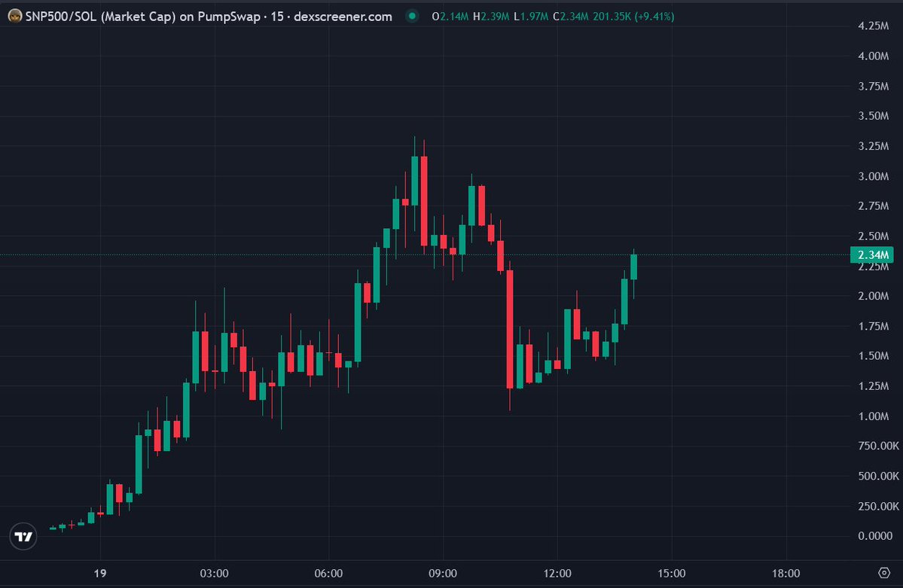Click the 06:00 time axis label
903x588 pixels.
click(x=328, y=573)
